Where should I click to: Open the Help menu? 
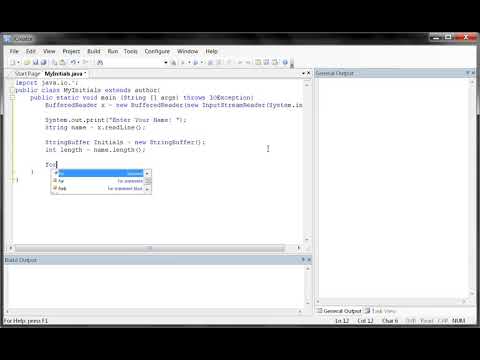click(211, 51)
